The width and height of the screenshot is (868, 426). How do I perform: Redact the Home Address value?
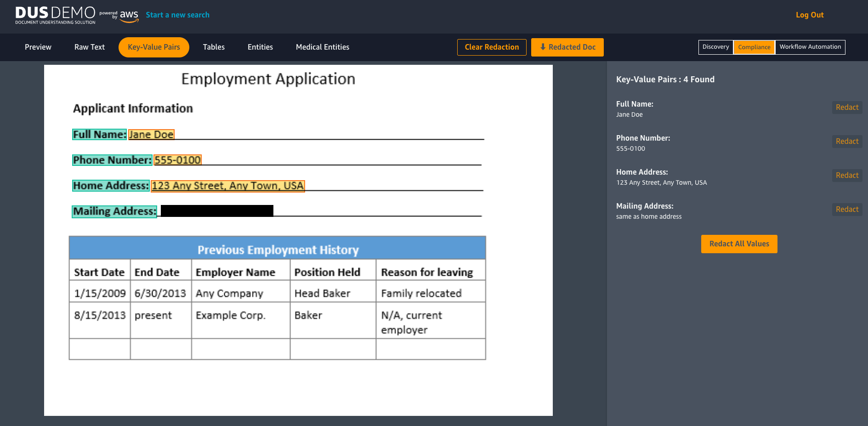click(847, 175)
